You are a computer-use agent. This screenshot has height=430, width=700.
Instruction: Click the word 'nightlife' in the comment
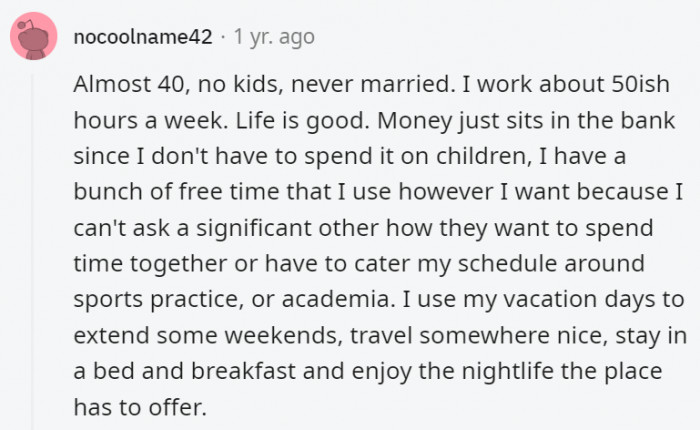tap(507, 371)
